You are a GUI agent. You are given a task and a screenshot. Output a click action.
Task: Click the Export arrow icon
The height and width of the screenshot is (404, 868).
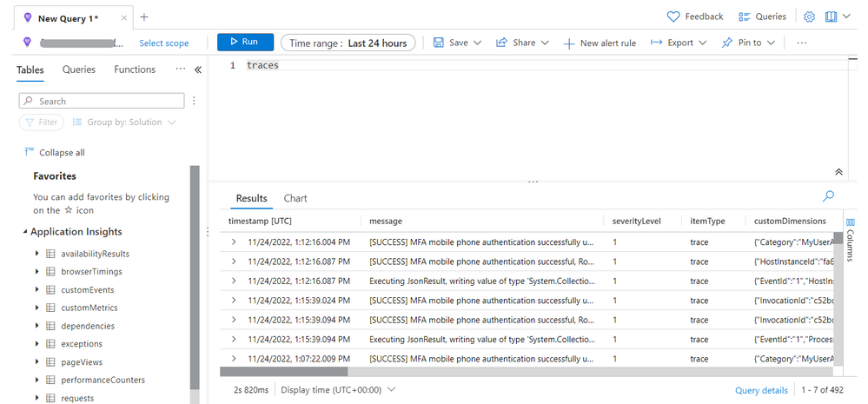tap(657, 43)
